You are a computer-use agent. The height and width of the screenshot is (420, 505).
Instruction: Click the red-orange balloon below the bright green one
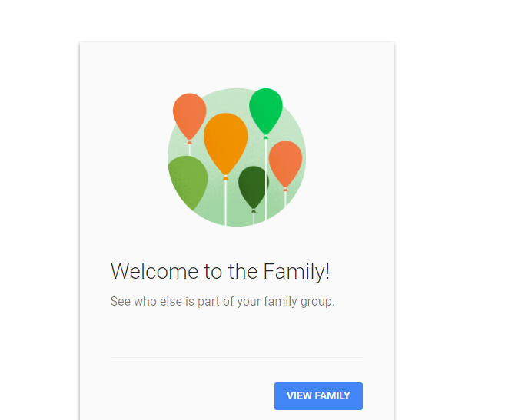pos(285,162)
